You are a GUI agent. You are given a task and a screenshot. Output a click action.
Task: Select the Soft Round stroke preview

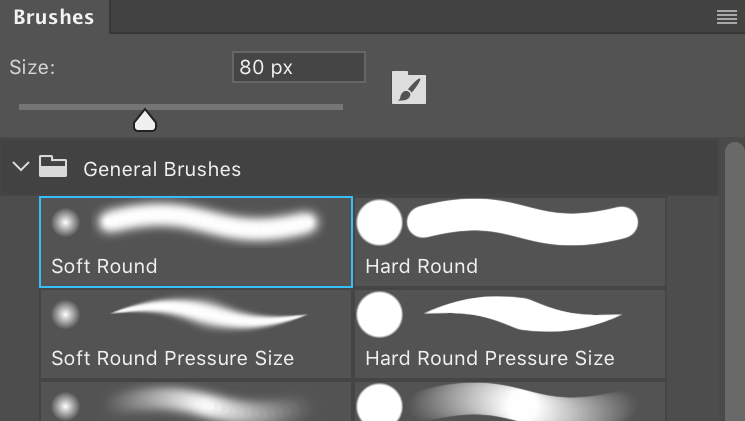[x=208, y=223]
